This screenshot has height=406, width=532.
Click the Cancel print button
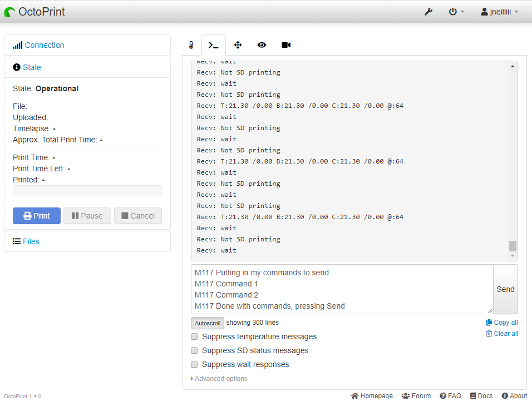tap(138, 216)
